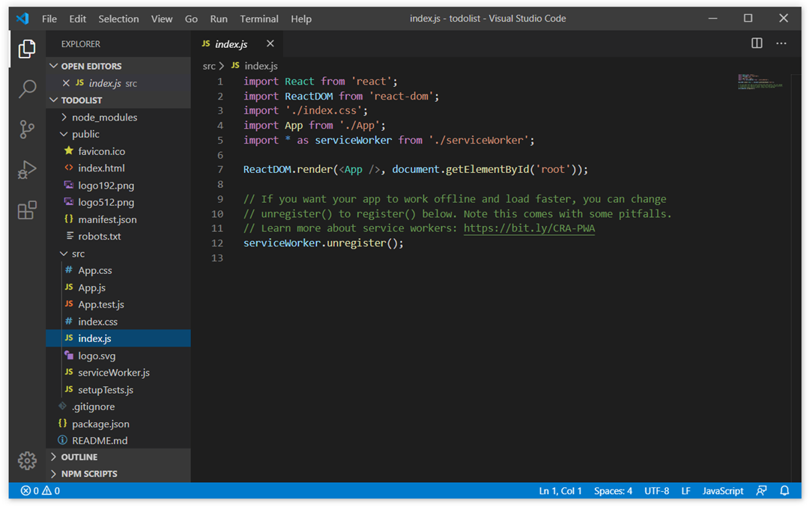Change indentation via Spaces: 4
Image resolution: width=812 pixels, height=506 pixels.
613,490
